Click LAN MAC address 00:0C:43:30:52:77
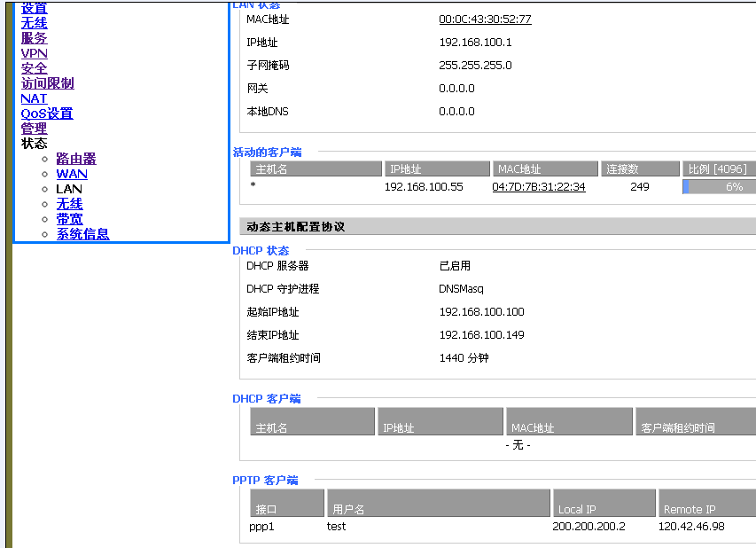This screenshot has width=756, height=548. [x=485, y=20]
